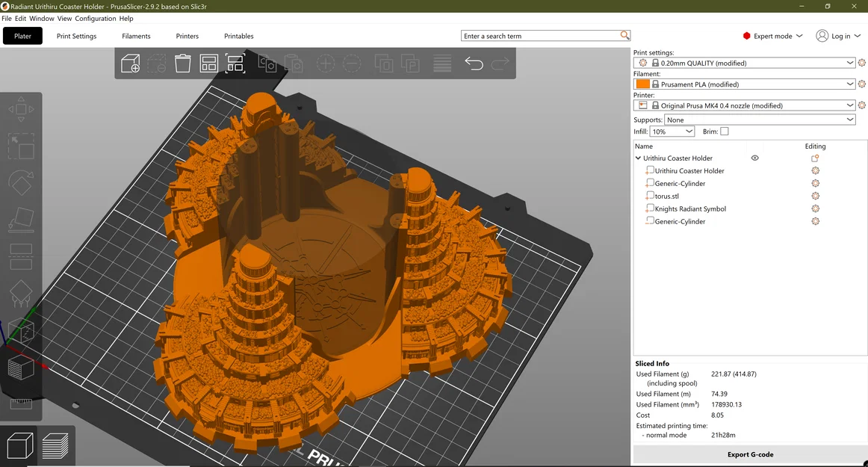
Task: Click the Undo arrow icon
Action: 474,64
